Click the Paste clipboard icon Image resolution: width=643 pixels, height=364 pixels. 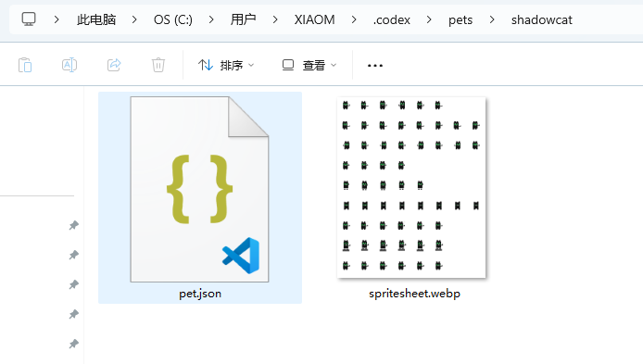click(25, 65)
